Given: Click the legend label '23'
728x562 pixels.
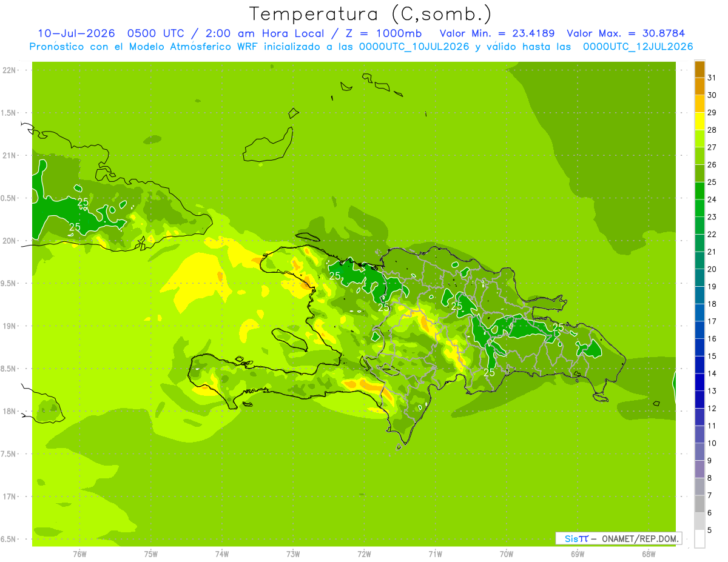Looking at the screenshot, I should tap(712, 217).
